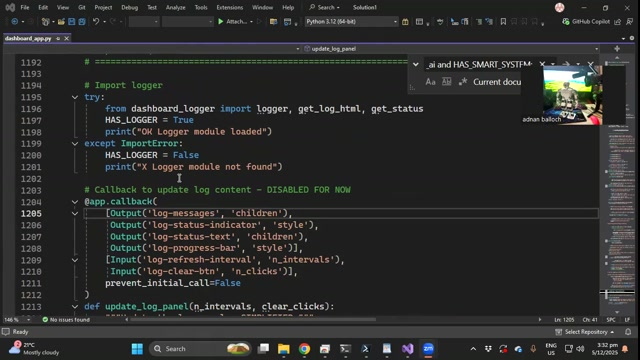This screenshot has height=360, width=640.
Task: Click the find search text field
Action: [479, 64]
